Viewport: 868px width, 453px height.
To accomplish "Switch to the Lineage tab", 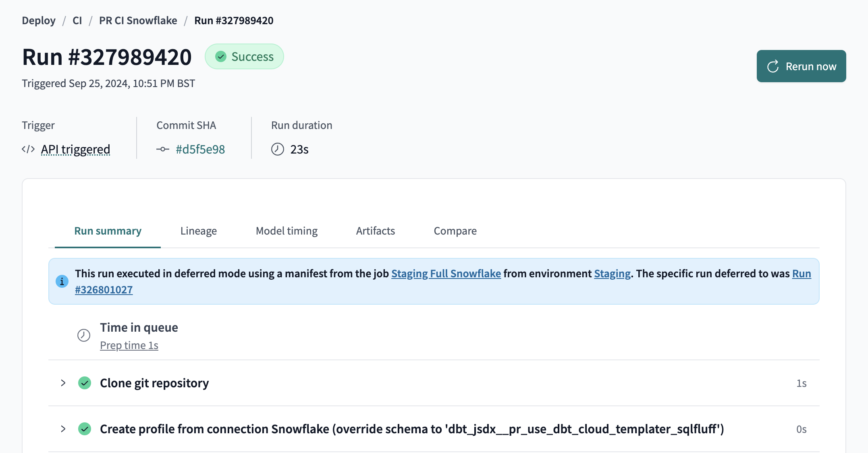I will 199,231.
